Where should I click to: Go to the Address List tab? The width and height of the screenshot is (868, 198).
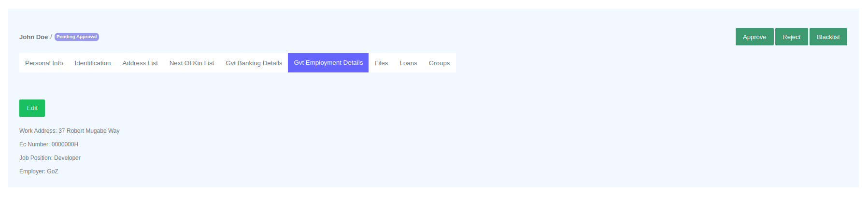click(140, 63)
